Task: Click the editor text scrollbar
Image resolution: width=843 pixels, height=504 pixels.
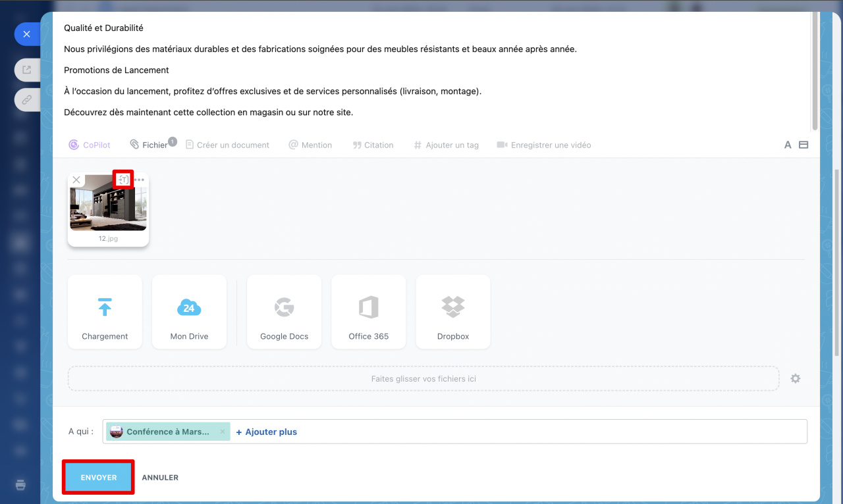Action: coord(815,71)
